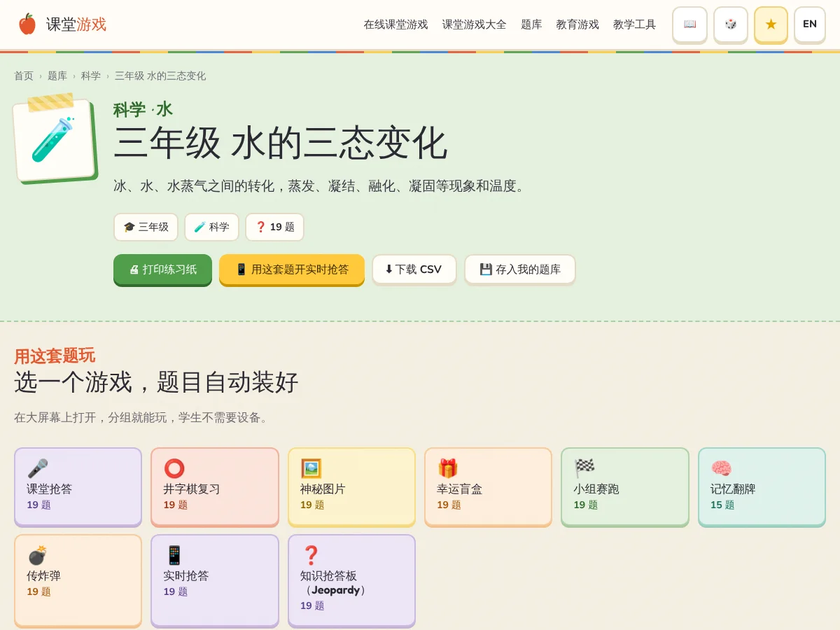Go to 首页 in the breadcrumb

coord(24,76)
